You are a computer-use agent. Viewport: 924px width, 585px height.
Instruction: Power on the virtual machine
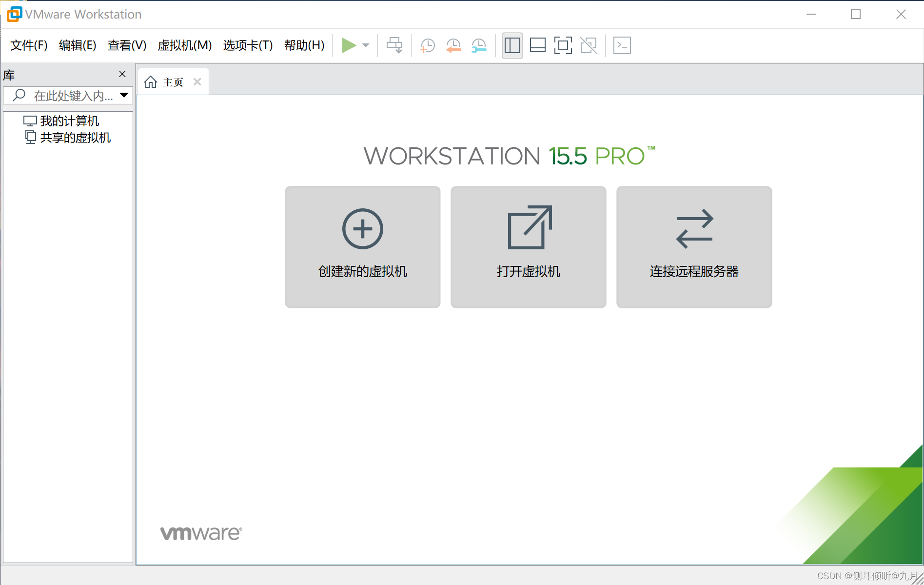click(349, 45)
